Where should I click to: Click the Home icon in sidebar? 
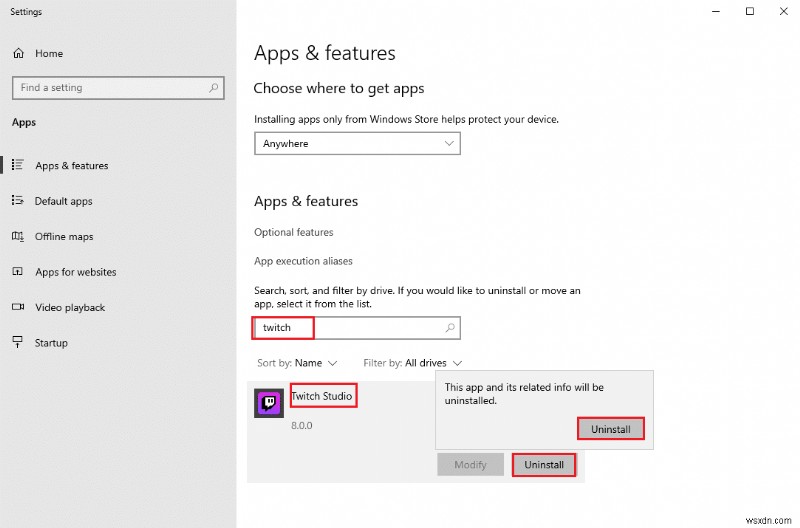tap(19, 53)
